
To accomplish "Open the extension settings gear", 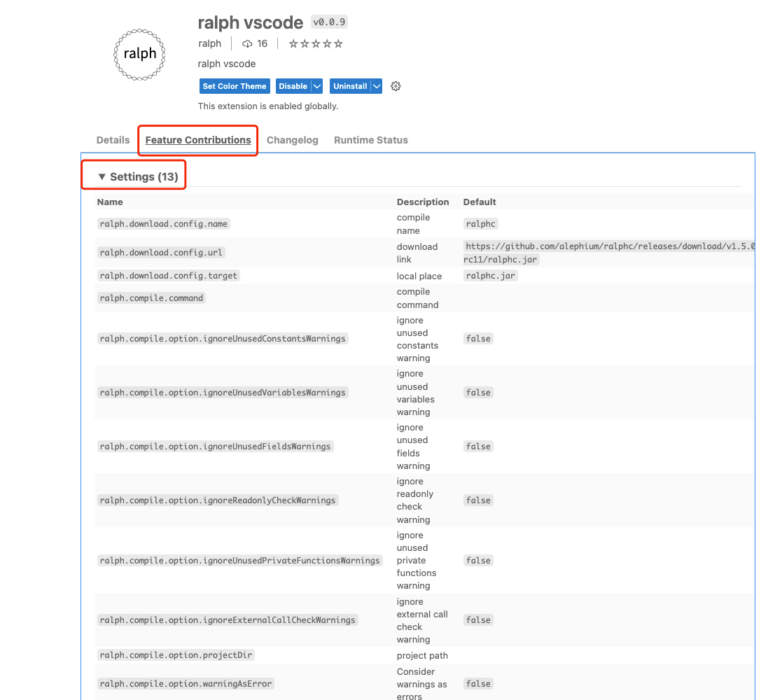I will (x=396, y=86).
